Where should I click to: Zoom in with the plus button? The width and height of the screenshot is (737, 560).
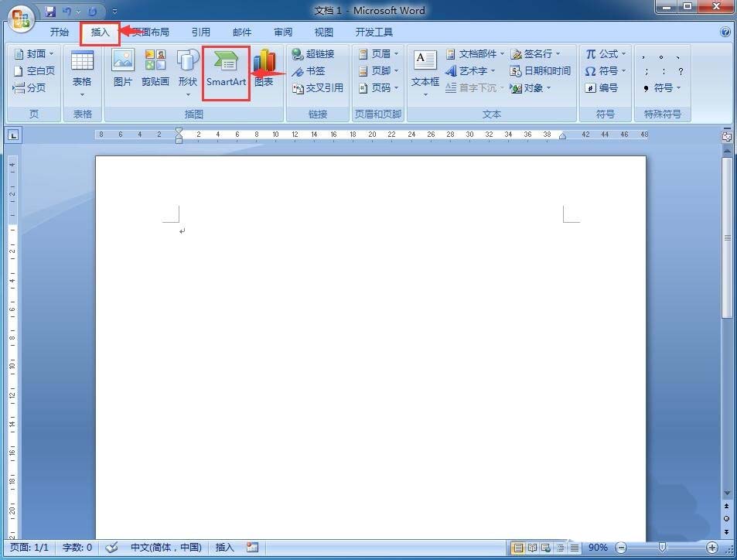pyautogui.click(x=712, y=548)
